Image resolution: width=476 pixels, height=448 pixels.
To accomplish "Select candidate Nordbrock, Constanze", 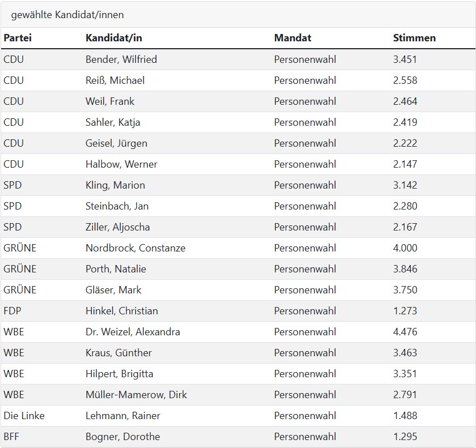I will pos(135,248).
